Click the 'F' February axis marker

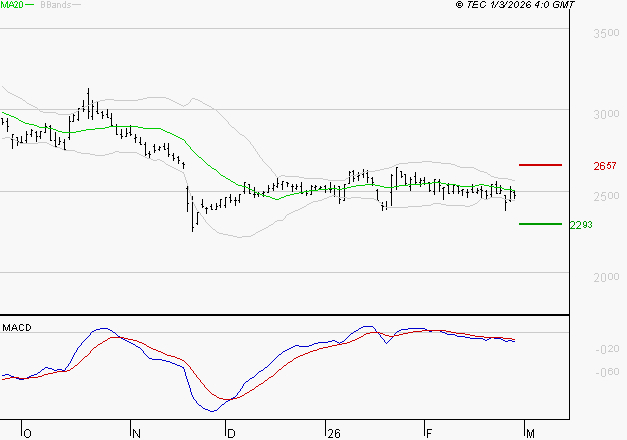point(427,433)
